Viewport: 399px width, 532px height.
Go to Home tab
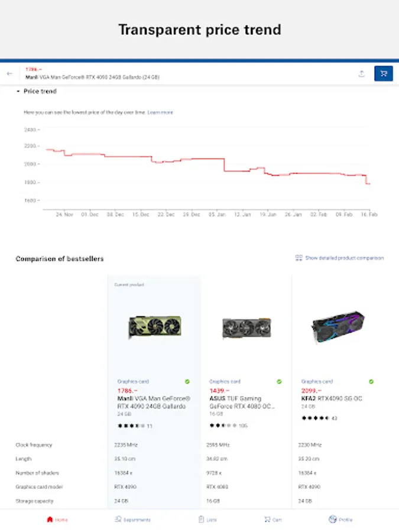pyautogui.click(x=57, y=520)
